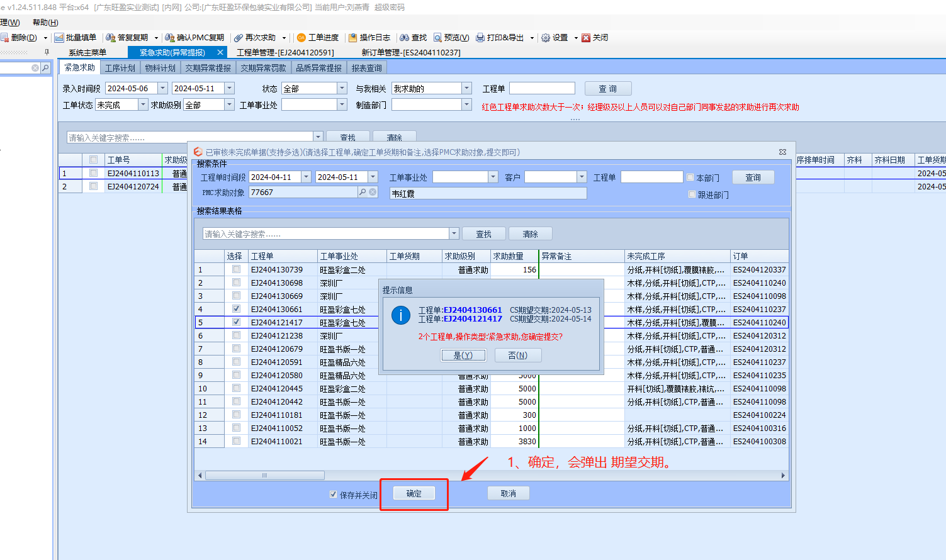The width and height of the screenshot is (946, 560).
Task: Open the dialog 工程单时间段 start date 2024-04-11 dropdown
Action: 306,177
